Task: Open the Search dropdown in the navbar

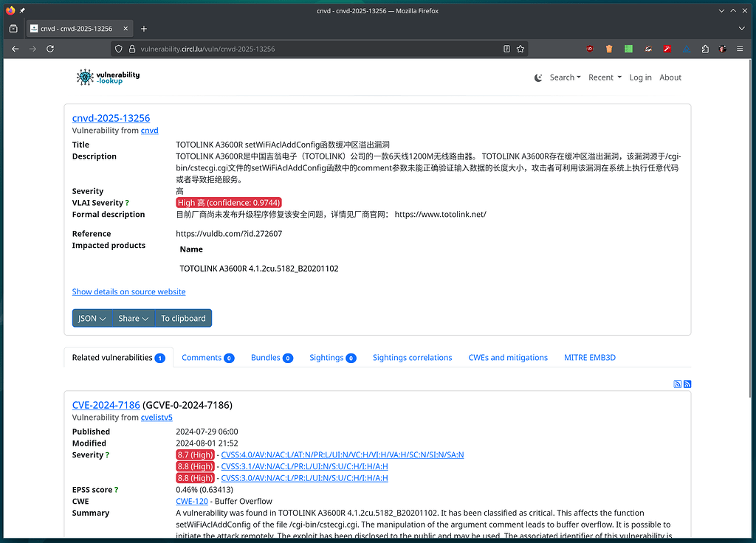Action: 565,77
